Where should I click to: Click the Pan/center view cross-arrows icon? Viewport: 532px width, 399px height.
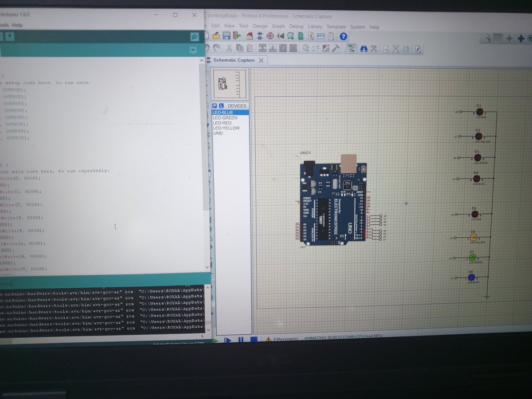coord(521,38)
